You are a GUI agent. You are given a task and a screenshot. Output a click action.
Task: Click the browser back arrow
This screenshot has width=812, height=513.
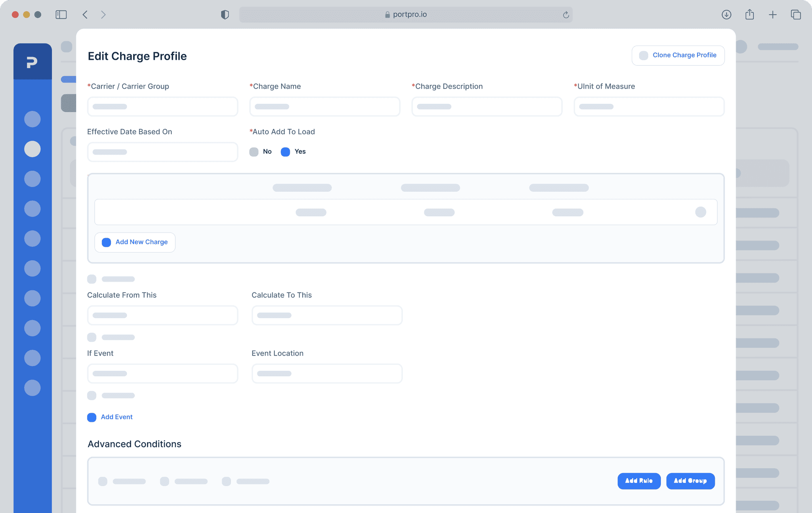[x=85, y=15]
